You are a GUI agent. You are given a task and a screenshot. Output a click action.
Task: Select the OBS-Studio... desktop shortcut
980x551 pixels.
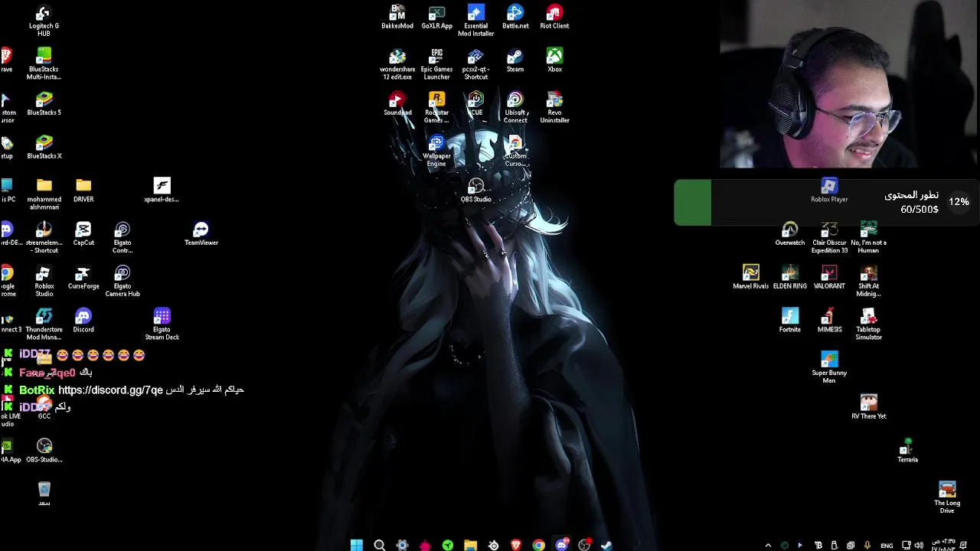pos(44,451)
